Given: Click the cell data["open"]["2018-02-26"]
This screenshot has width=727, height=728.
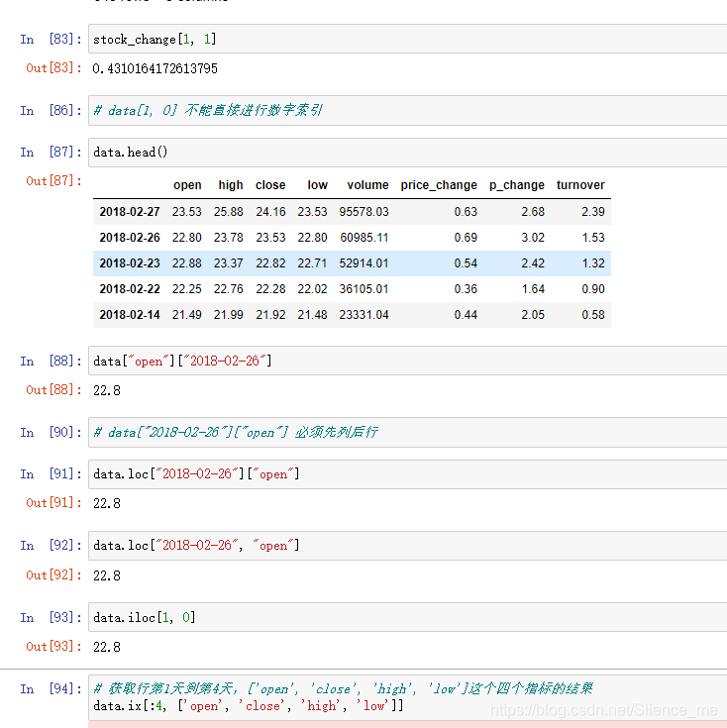Looking at the screenshot, I should pyautogui.click(x=408, y=361).
